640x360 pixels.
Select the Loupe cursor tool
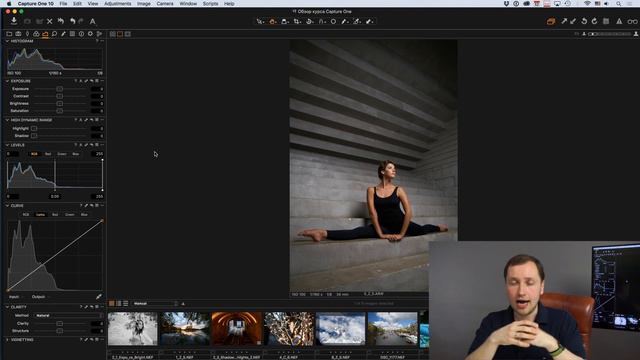point(285,21)
